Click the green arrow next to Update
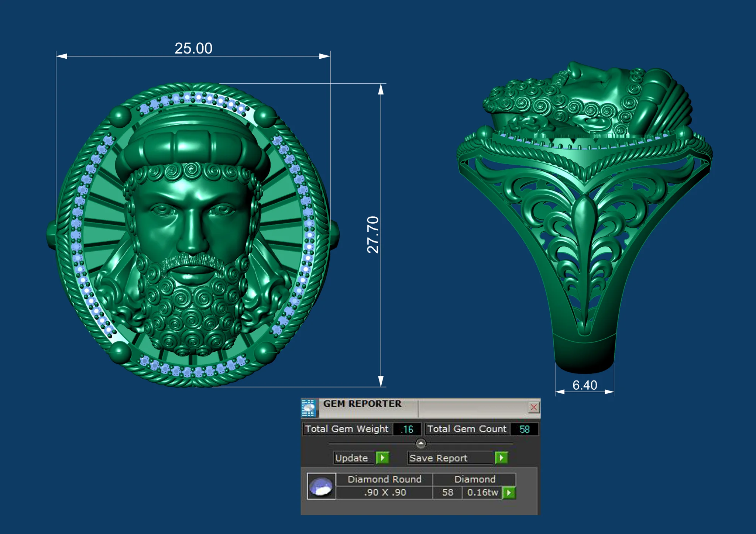 pos(382,458)
